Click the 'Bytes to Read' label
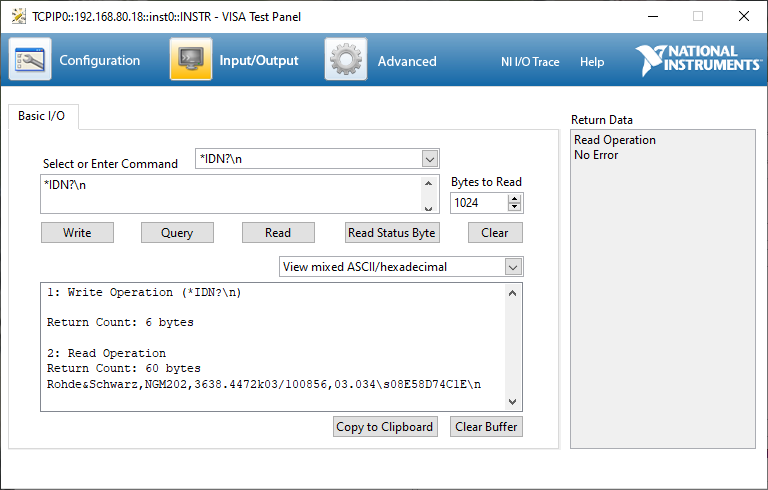 pos(486,182)
